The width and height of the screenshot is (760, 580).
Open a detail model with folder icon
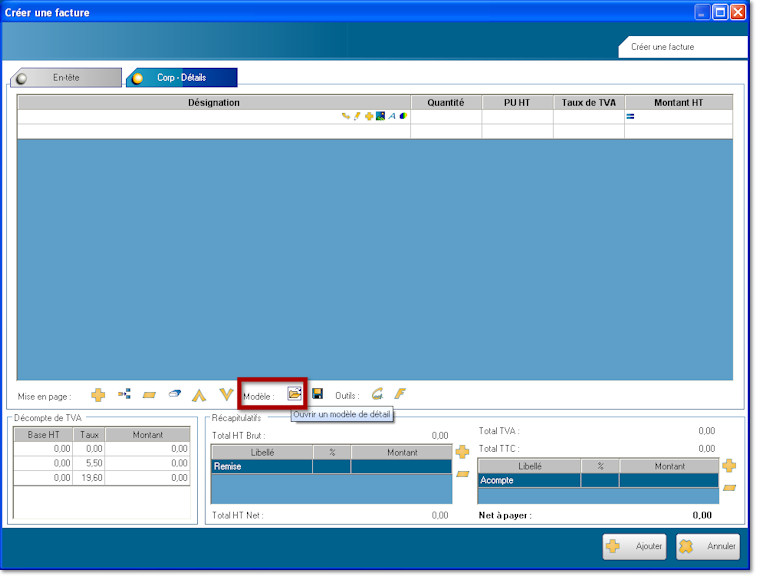point(294,394)
